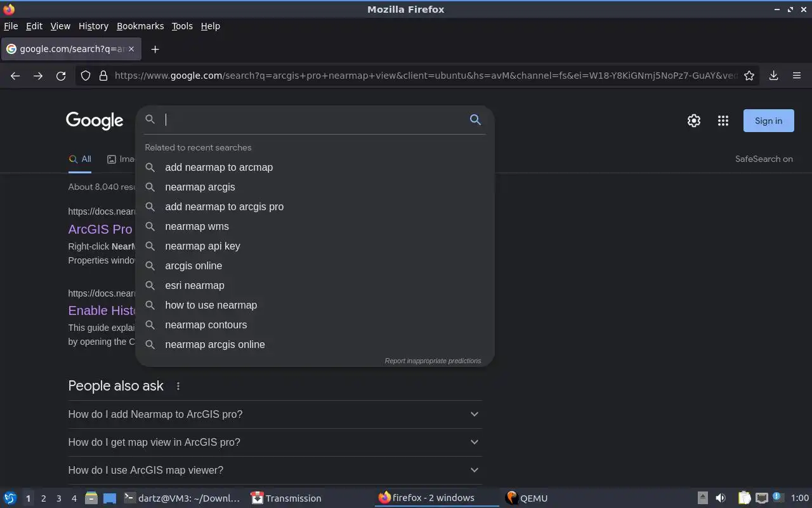Click the update notifier tray icon

point(778,498)
